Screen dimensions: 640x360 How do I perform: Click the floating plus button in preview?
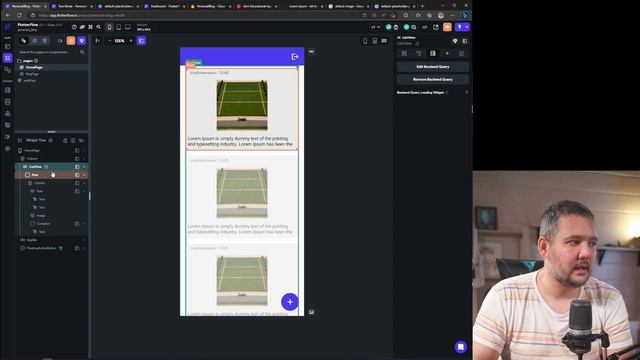point(290,302)
